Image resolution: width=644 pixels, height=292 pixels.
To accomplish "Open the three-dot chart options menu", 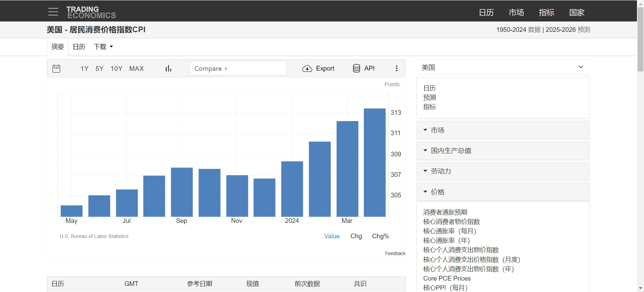I will click(397, 68).
